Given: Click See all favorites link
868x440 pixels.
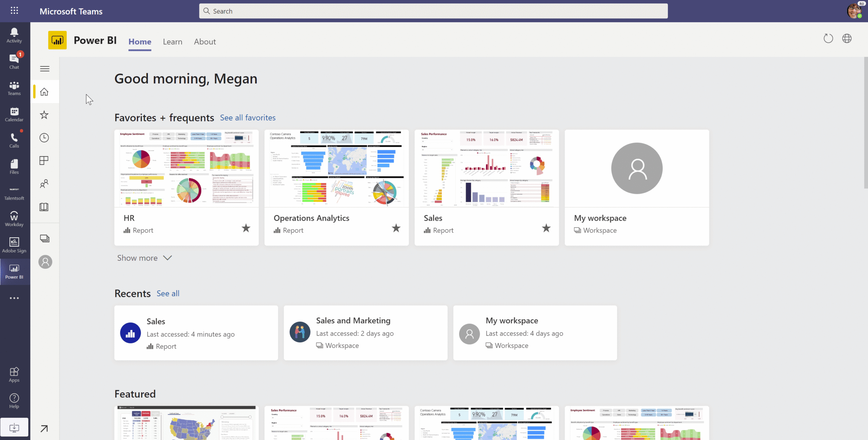Looking at the screenshot, I should pyautogui.click(x=248, y=117).
